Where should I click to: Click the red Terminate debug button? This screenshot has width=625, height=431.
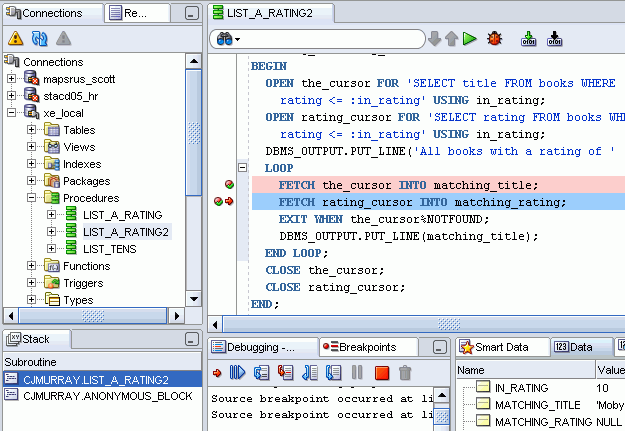(x=381, y=373)
